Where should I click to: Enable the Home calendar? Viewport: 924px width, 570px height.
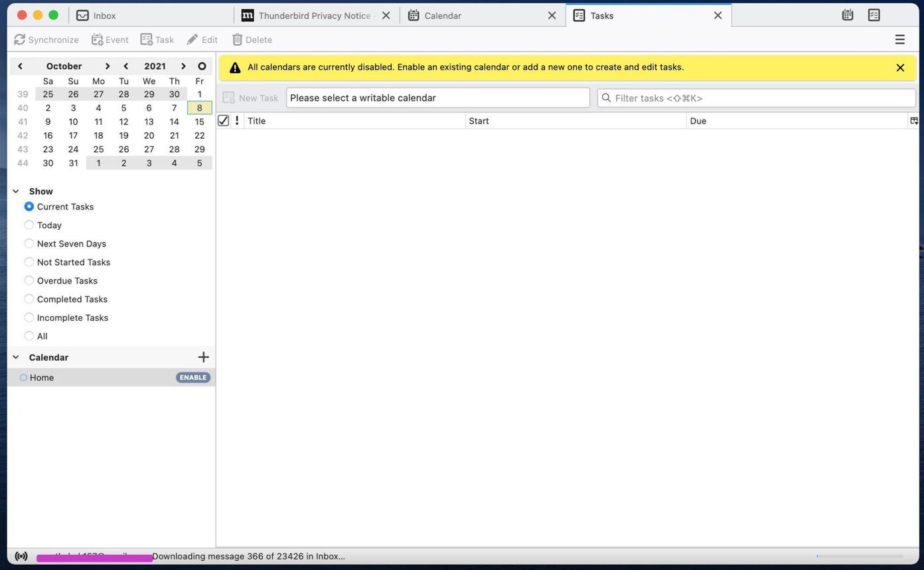(x=193, y=377)
